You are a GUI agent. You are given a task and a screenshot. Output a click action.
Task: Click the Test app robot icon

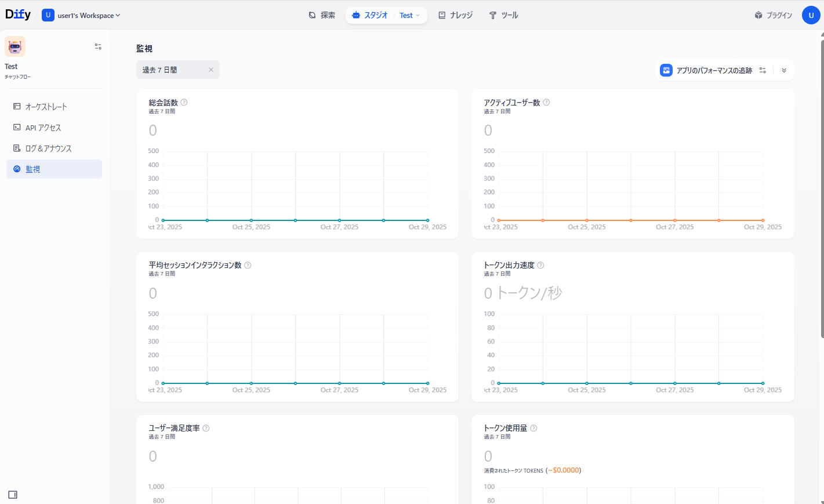(x=15, y=46)
